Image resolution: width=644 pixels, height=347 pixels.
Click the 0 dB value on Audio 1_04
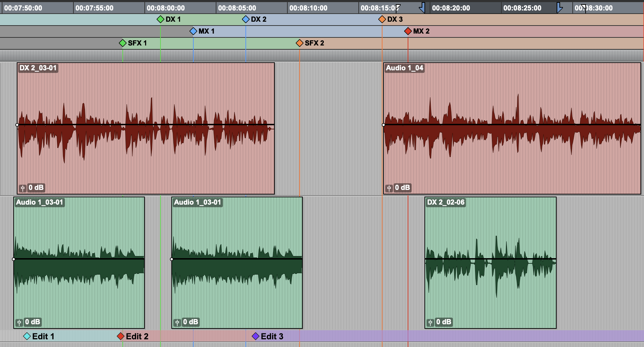point(402,187)
